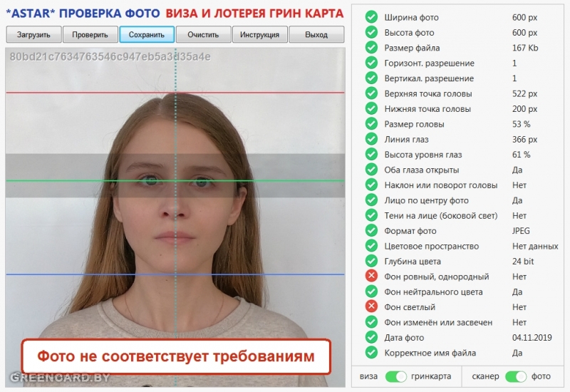Click check icon beside Тени на лице
Screen dimensions: 570x392
coord(371,216)
